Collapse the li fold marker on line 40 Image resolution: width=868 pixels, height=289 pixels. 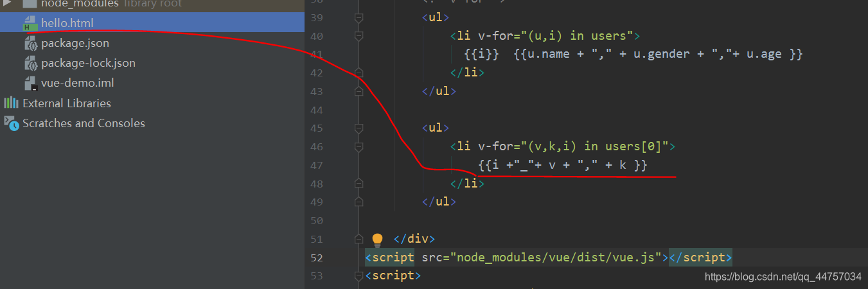click(359, 36)
